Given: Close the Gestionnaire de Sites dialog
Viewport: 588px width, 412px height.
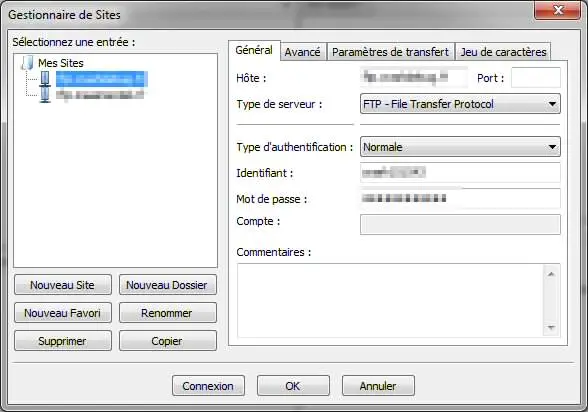Looking at the screenshot, I should pyautogui.click(x=557, y=10).
